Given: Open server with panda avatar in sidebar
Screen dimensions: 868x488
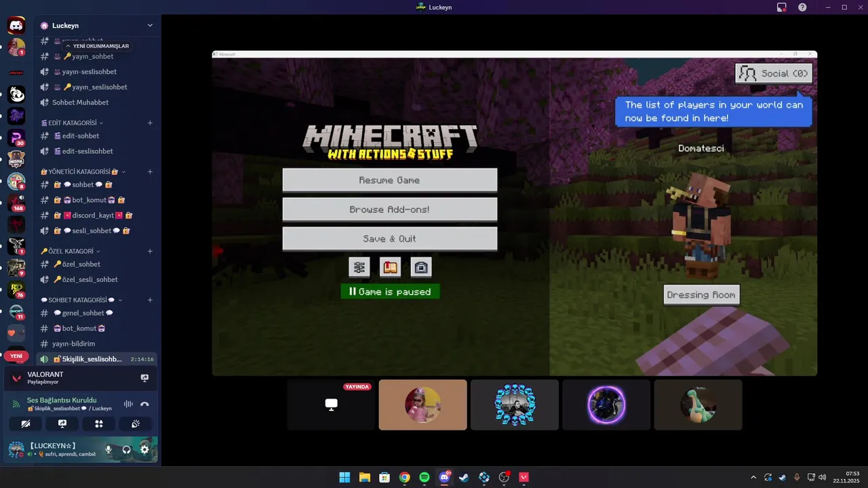Looking at the screenshot, I should pyautogui.click(x=16, y=94).
